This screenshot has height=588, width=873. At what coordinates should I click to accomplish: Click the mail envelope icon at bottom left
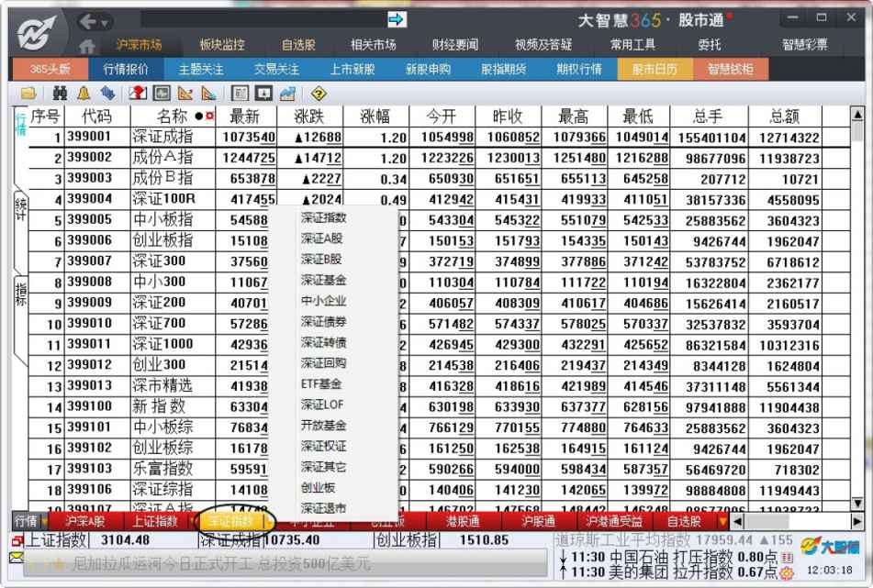click(x=17, y=556)
